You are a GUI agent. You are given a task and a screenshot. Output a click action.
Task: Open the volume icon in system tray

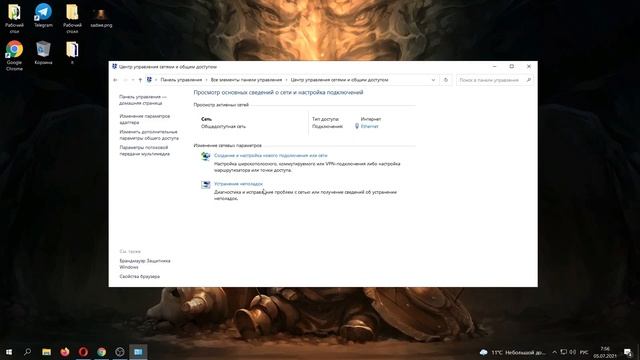[x=573, y=352]
